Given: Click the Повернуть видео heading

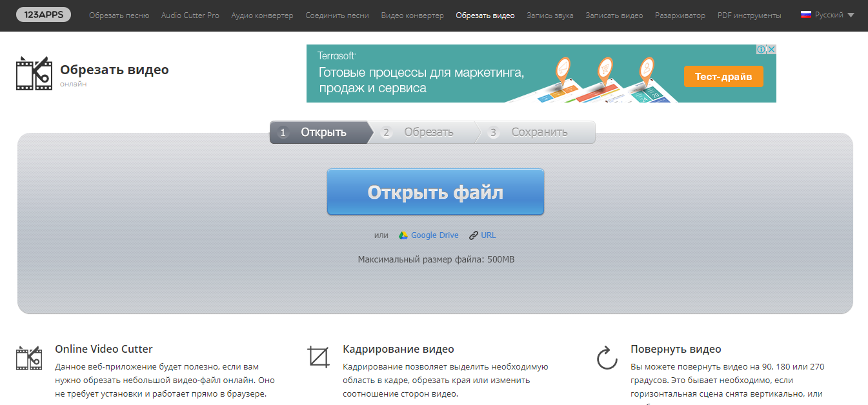Looking at the screenshot, I should pyautogui.click(x=676, y=349).
